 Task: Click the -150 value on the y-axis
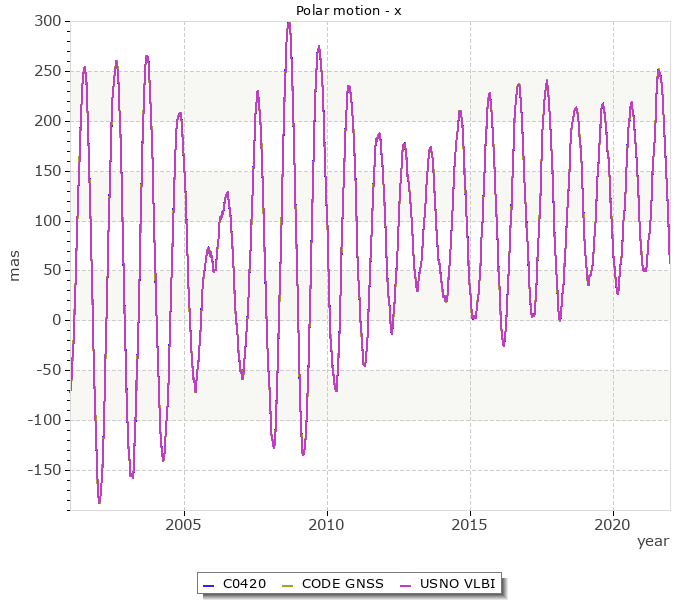[x=44, y=470]
